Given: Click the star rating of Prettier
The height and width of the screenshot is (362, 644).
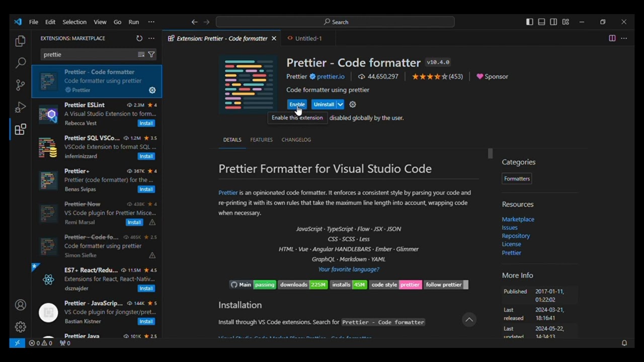Looking at the screenshot, I should (437, 76).
